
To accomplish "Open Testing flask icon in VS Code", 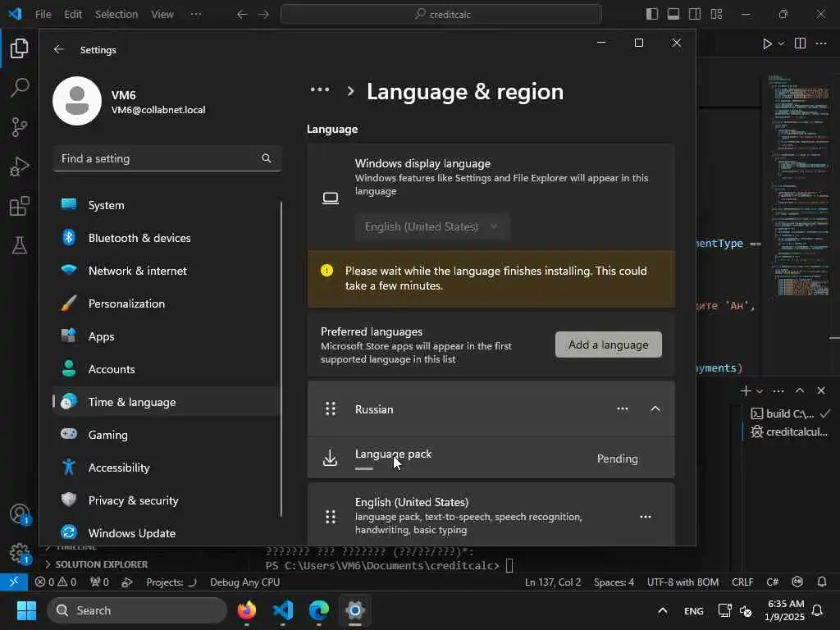I will pos(20,245).
